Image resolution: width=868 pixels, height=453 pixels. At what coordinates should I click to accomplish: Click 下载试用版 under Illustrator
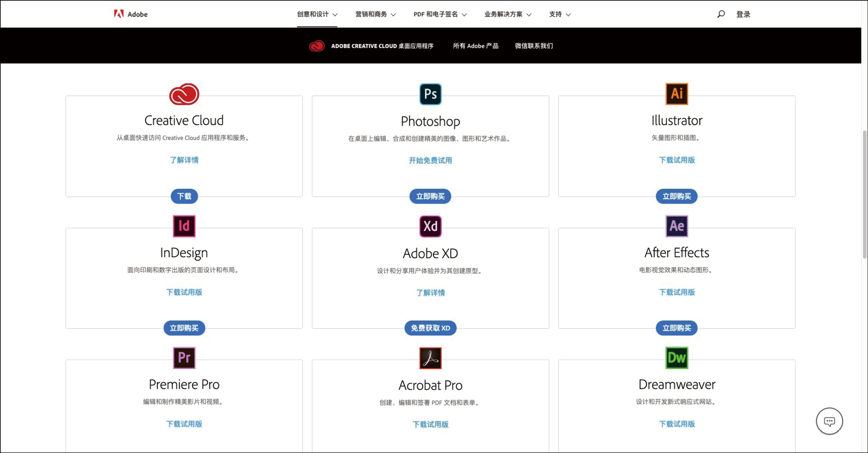coord(677,160)
